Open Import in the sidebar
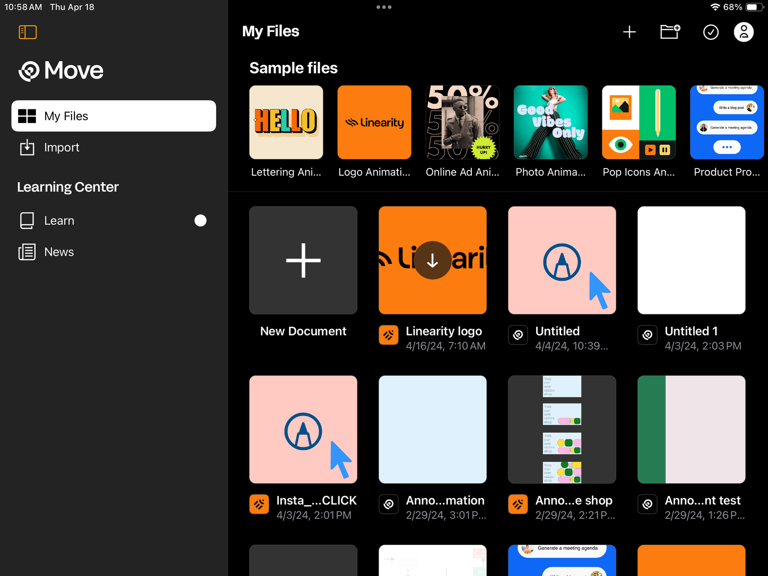Viewport: 768px width, 576px height. point(114,147)
